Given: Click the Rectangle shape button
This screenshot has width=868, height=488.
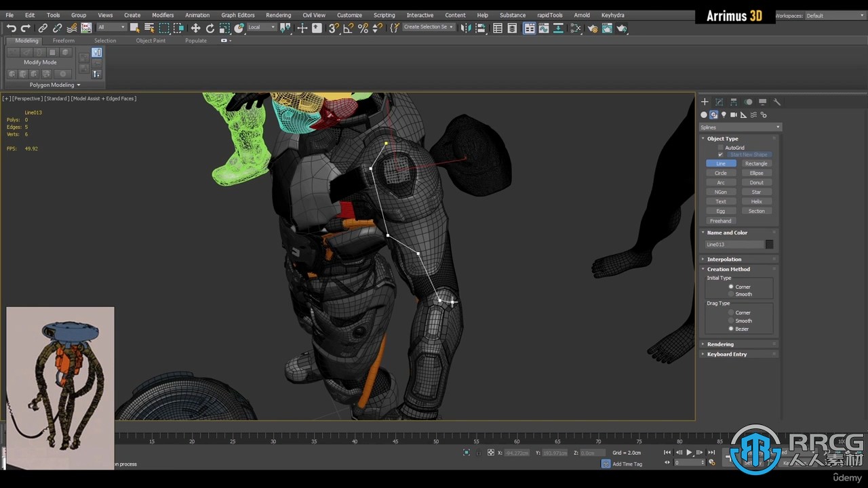Looking at the screenshot, I should pos(756,163).
